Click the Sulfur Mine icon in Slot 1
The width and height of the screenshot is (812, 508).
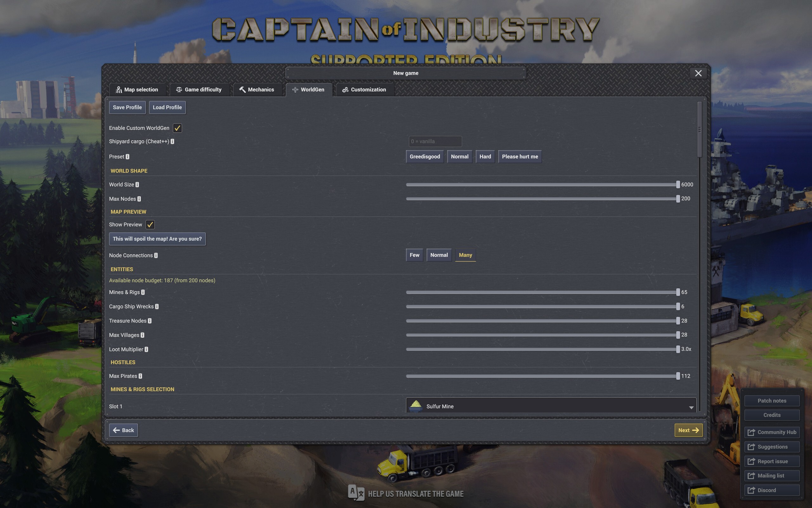tap(416, 406)
